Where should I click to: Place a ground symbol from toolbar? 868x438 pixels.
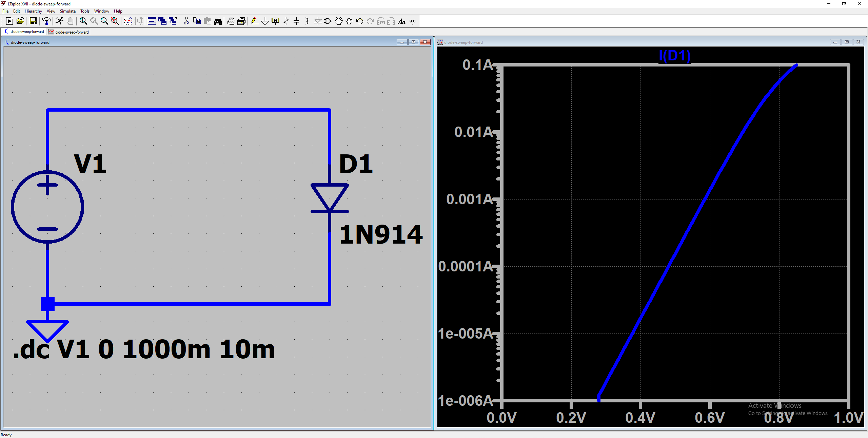click(x=265, y=21)
